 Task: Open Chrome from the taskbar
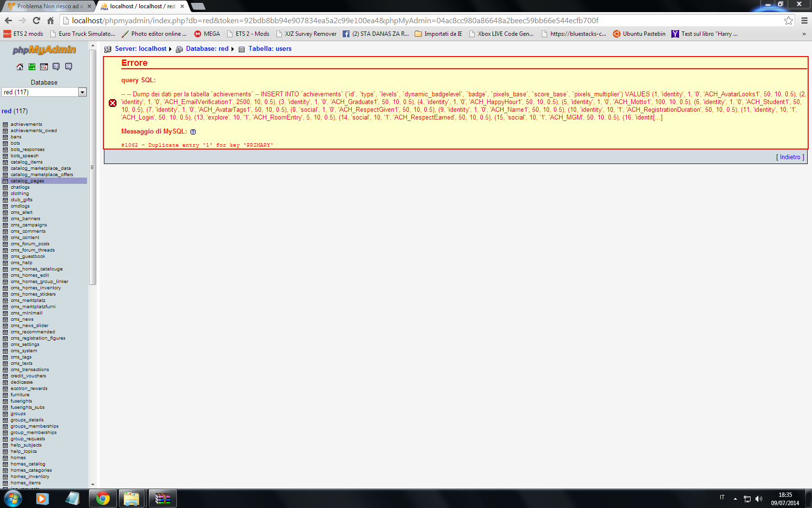click(x=102, y=498)
